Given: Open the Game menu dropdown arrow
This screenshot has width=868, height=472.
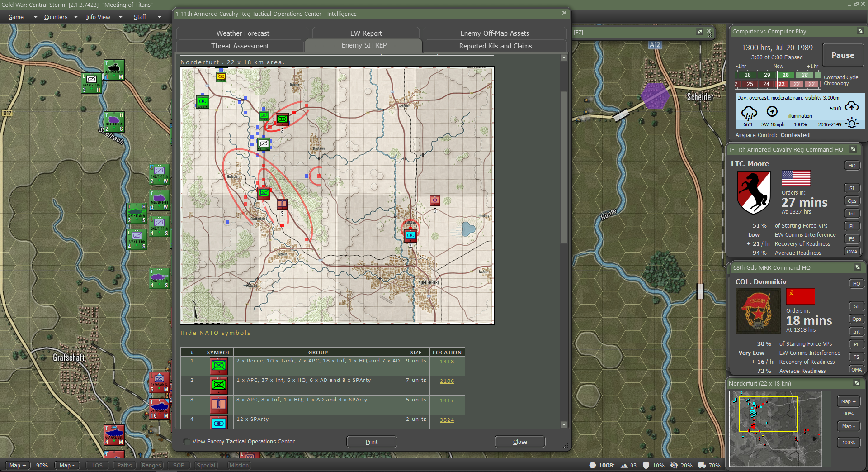Looking at the screenshot, I should click(x=35, y=17).
